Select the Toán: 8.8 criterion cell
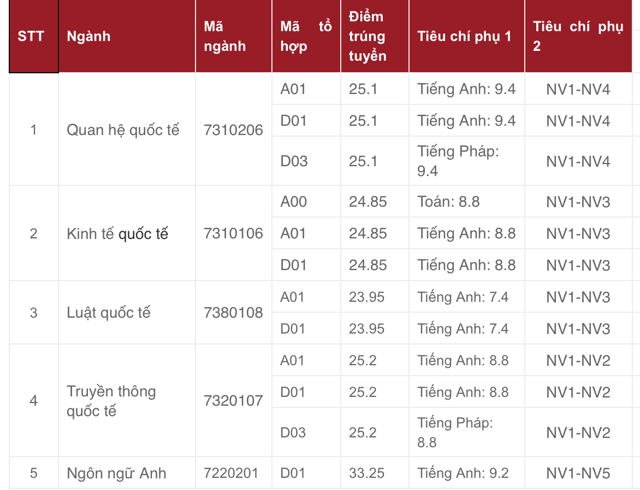 coord(449,202)
